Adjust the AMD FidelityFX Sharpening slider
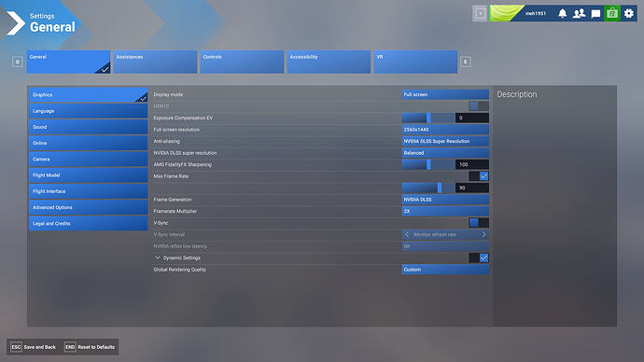644x362 pixels. click(x=428, y=164)
